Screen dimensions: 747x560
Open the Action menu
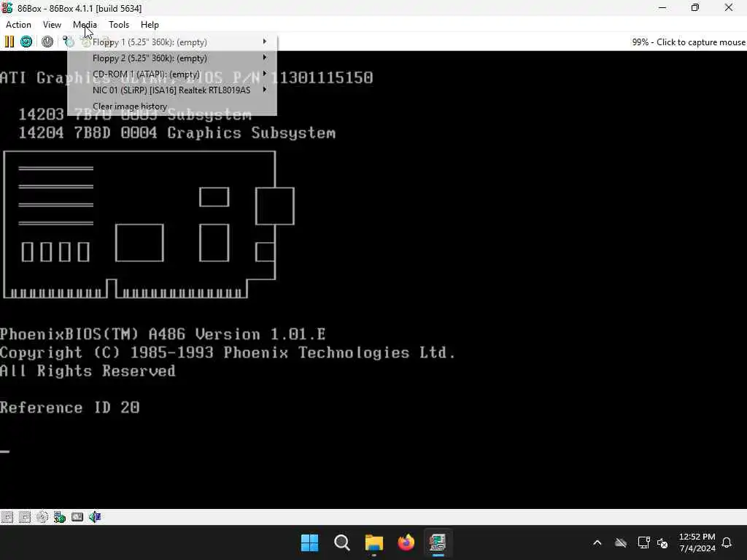tap(18, 25)
